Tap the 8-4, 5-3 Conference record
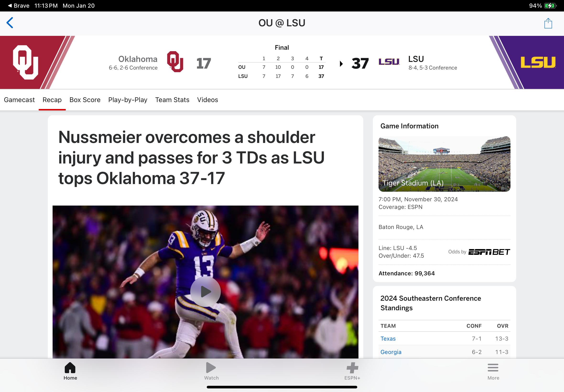Screen dimensions: 564x392 coord(433,68)
